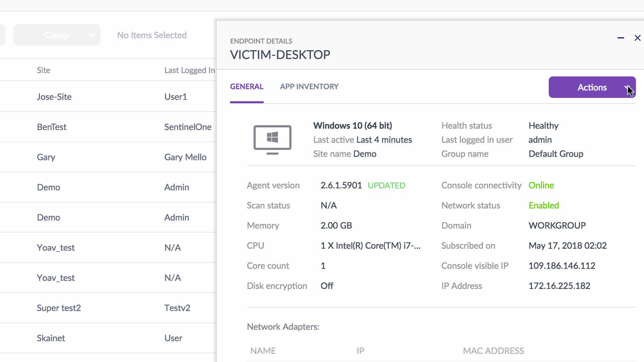Screen dimensions: 644x362
Task: Select the Super test2 row
Action: pos(59,308)
